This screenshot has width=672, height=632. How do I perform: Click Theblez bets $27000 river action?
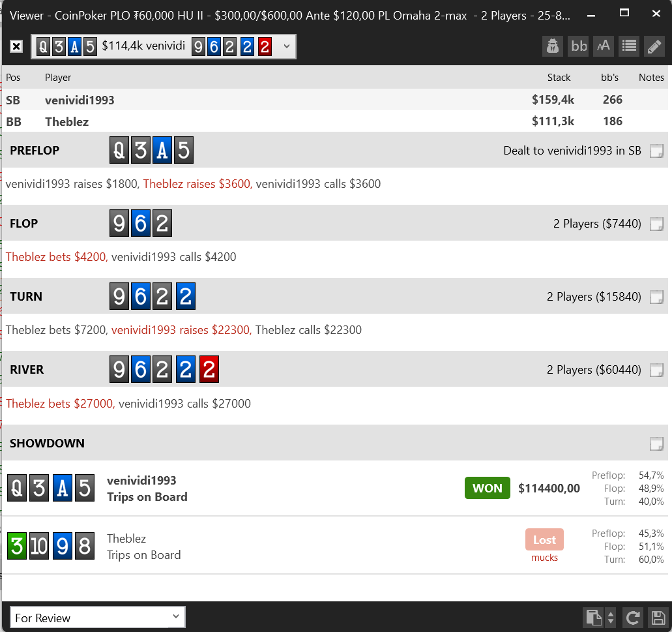(x=61, y=404)
